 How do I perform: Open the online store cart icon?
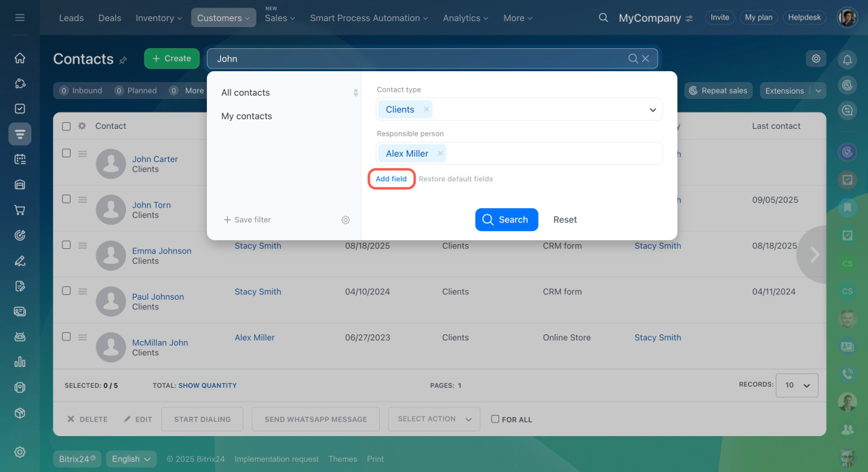[20, 210]
